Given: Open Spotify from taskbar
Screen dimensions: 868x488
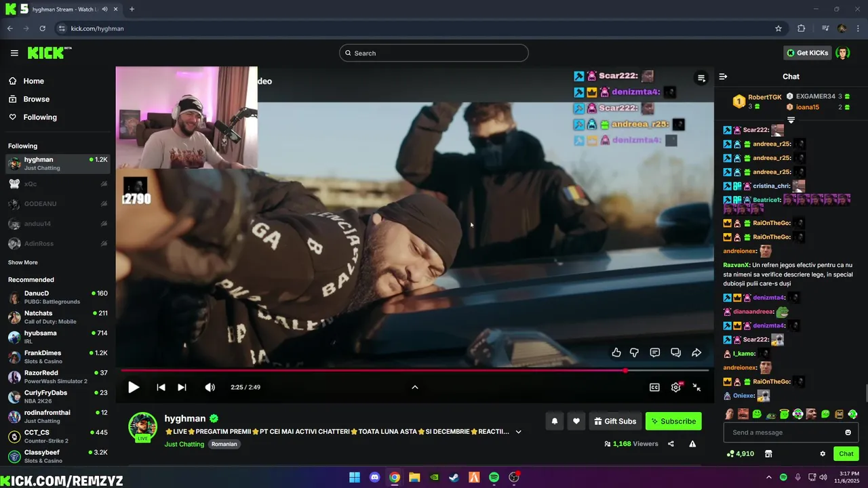Looking at the screenshot, I should pos(494,477).
